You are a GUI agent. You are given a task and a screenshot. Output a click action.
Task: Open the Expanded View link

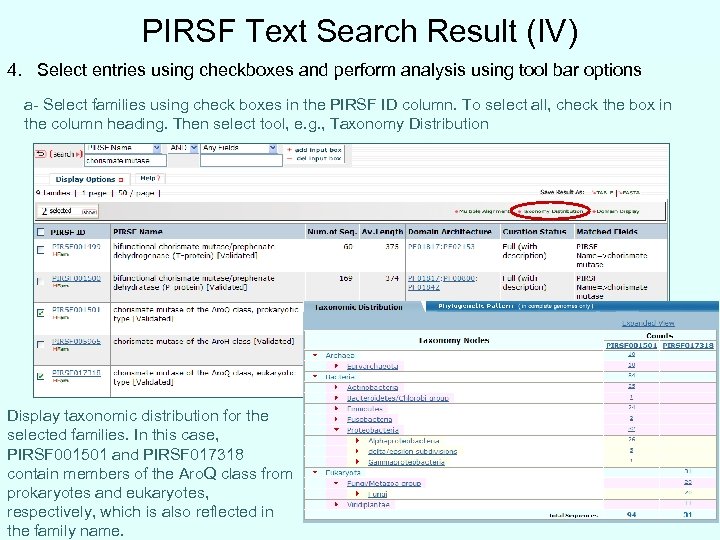[x=648, y=323]
